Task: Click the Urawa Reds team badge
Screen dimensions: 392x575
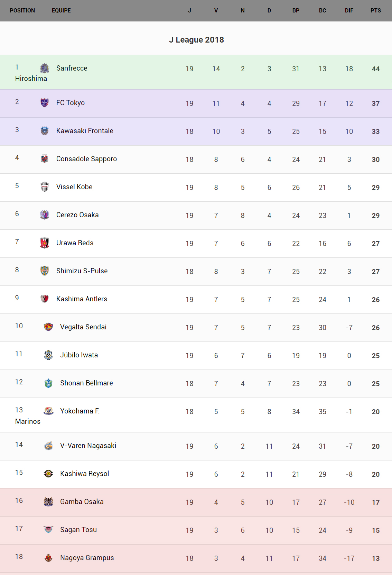Action: (45, 243)
